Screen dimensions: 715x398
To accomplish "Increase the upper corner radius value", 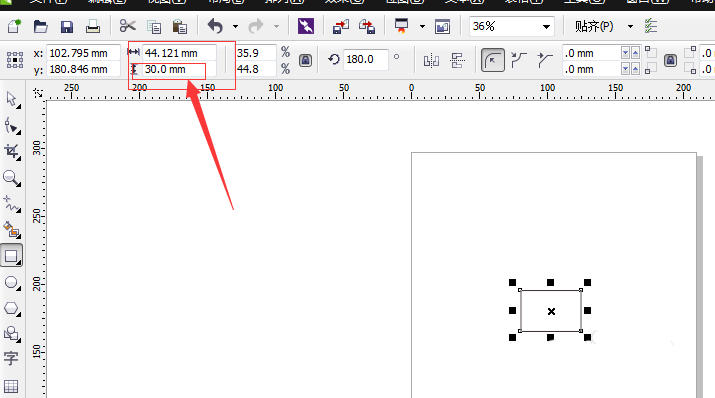I will tap(635, 53).
